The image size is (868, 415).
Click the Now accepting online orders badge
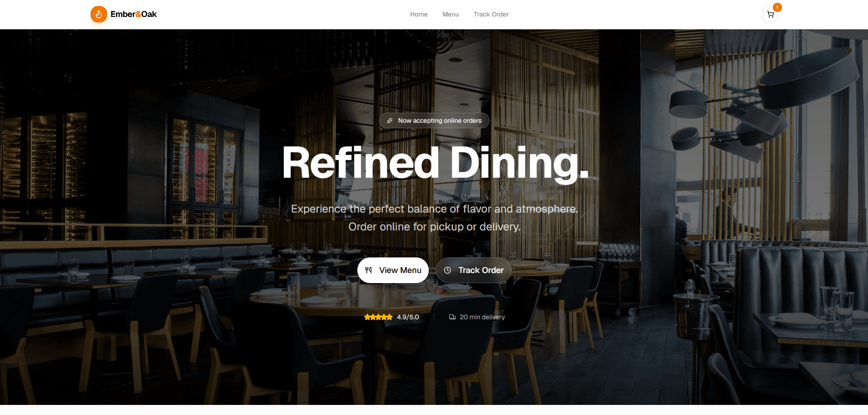click(x=434, y=120)
